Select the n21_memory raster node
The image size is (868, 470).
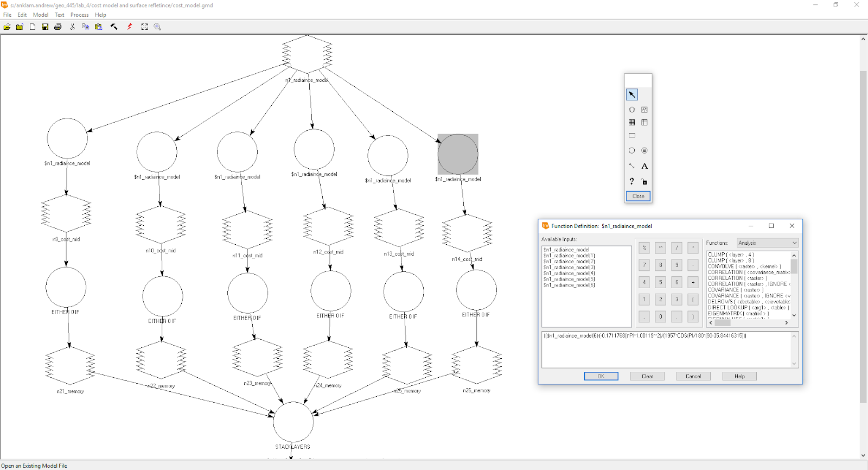tap(70, 366)
